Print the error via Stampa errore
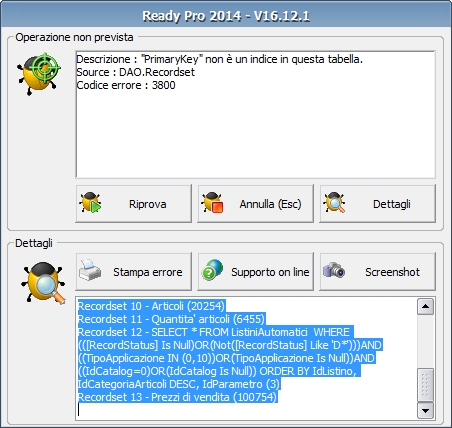Image resolution: width=452 pixels, height=428 pixels. pos(134,272)
